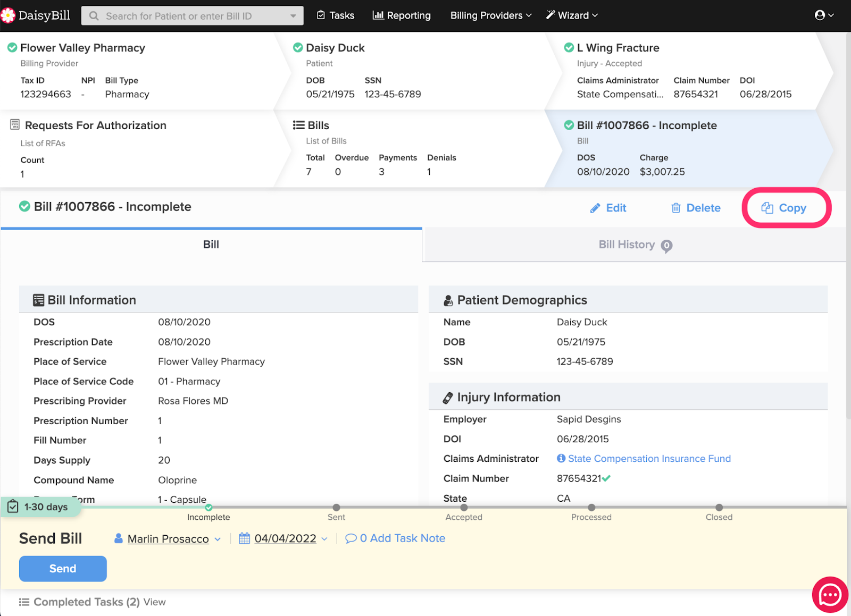851x616 pixels.
Task: Click the Compound Name value Oloprine
Action: [x=178, y=480]
